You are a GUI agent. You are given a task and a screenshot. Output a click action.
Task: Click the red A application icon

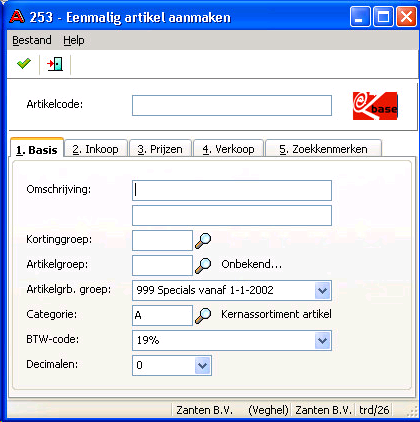(x=17, y=16)
